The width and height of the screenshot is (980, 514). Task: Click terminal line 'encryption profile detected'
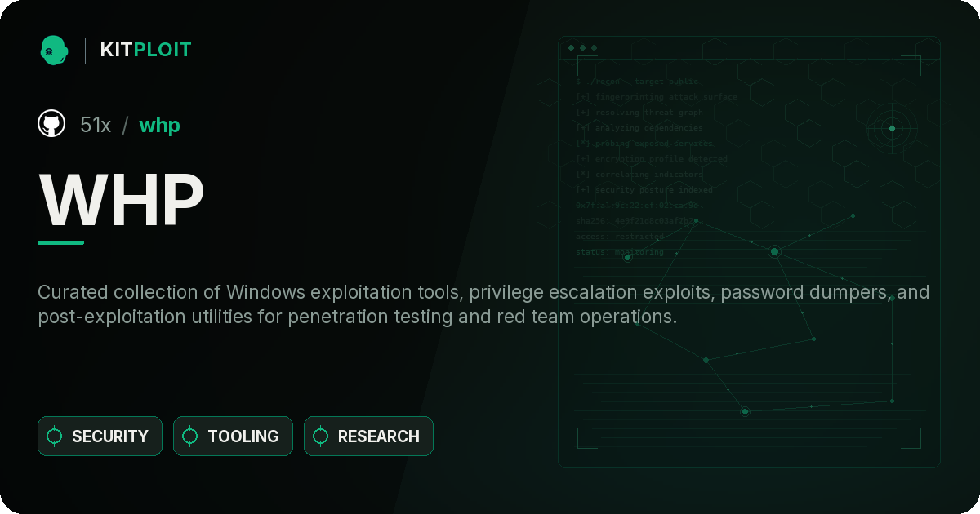[x=651, y=159]
